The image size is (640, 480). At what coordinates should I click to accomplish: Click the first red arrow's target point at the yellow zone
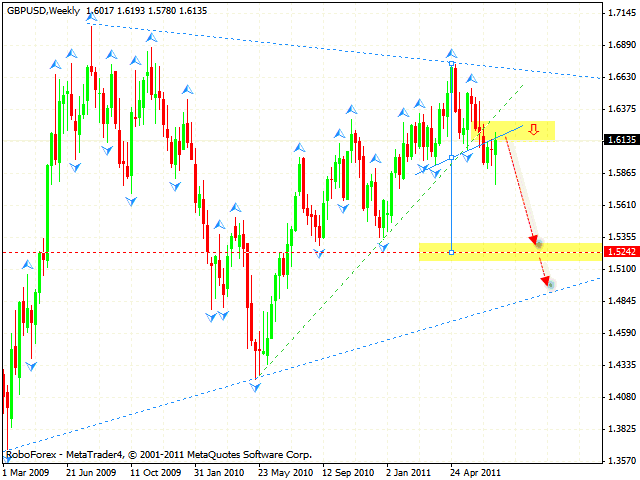[x=539, y=244]
